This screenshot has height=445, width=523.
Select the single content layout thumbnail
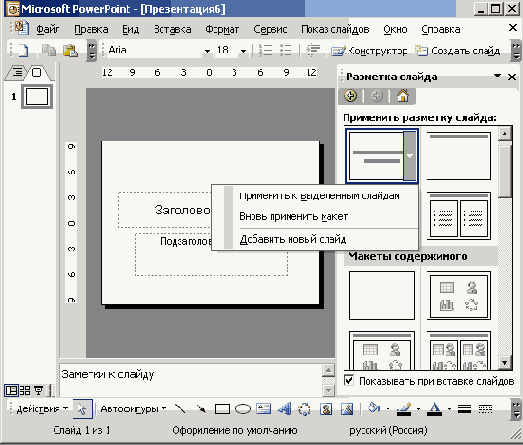pos(459,295)
